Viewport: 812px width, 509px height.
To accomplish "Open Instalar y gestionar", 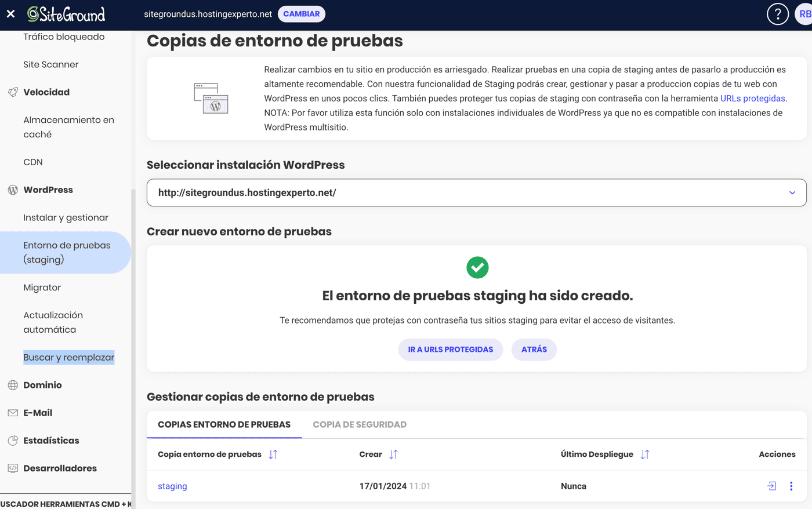I will [x=66, y=218].
